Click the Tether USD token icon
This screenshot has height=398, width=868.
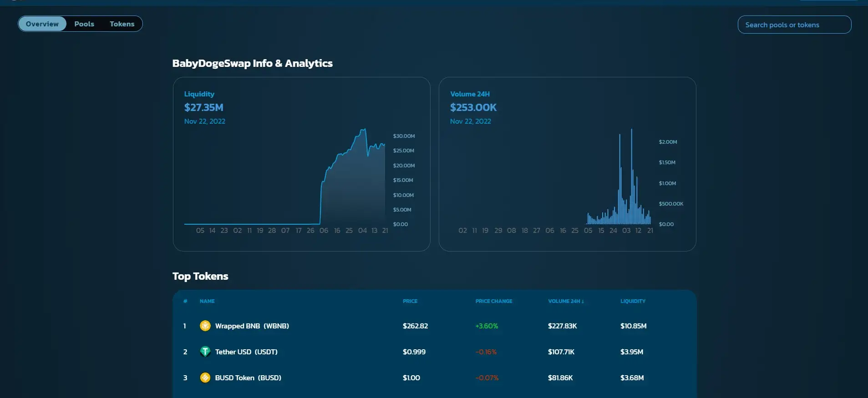coord(205,352)
